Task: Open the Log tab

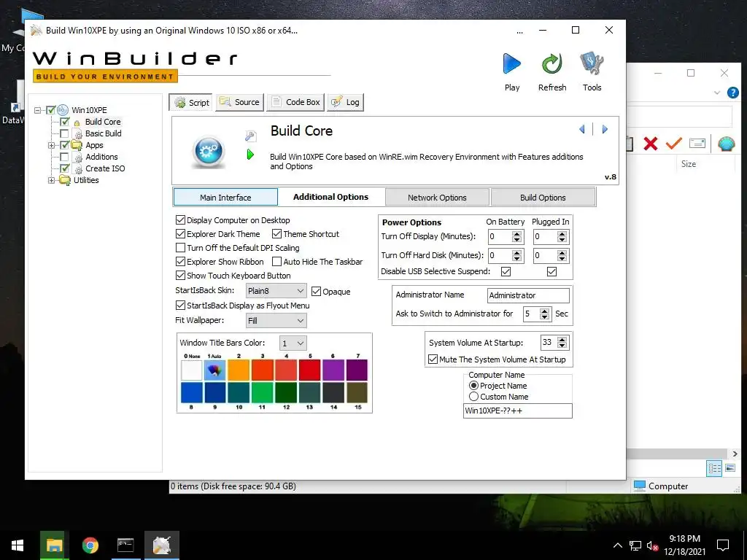Action: (x=345, y=102)
